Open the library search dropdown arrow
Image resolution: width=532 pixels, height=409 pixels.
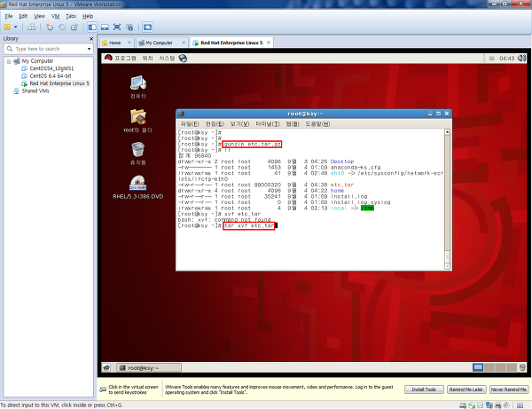[89, 49]
